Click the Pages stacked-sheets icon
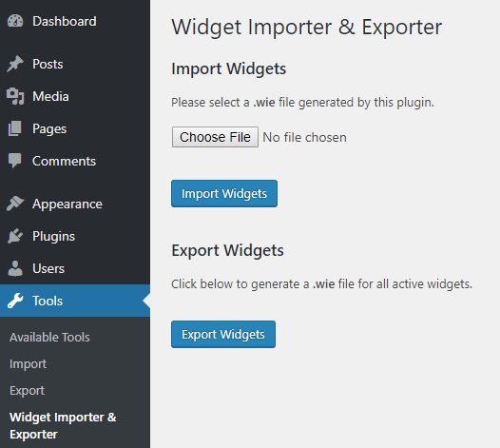 pyautogui.click(x=14, y=128)
